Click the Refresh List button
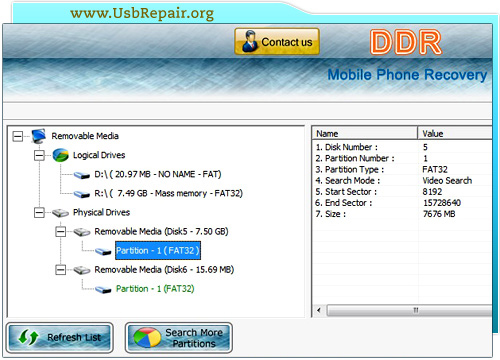Image resolution: width=500 pixels, height=360 pixels. coord(60,338)
